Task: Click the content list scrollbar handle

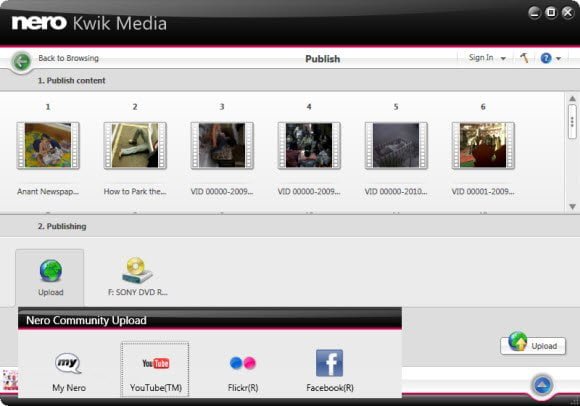Action: 572,122
